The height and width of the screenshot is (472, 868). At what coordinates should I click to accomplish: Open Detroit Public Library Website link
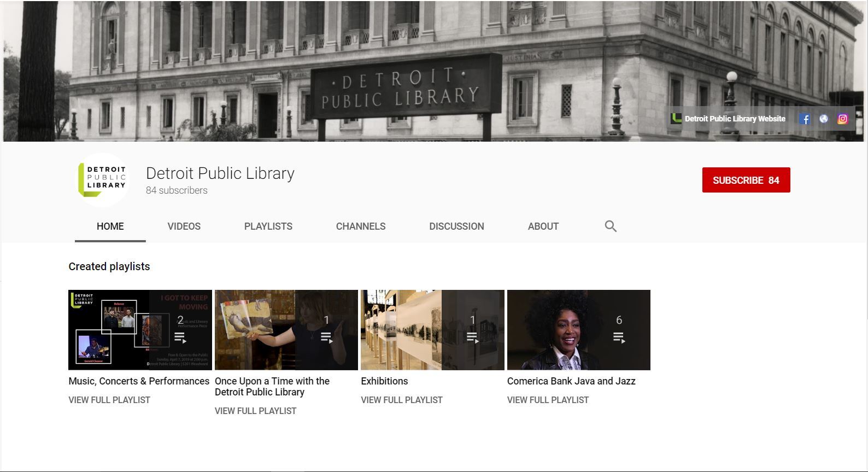[735, 119]
